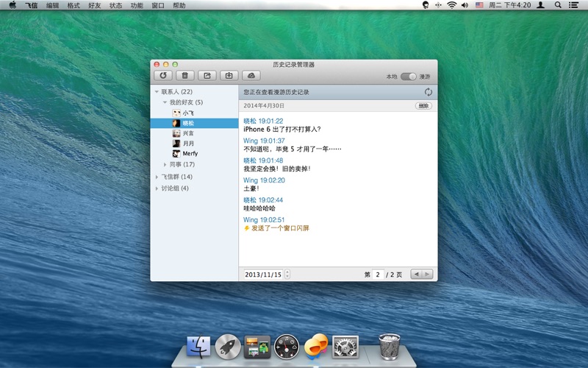Open Launchpad rocket icon in Dock
The height and width of the screenshot is (368, 588).
[227, 344]
